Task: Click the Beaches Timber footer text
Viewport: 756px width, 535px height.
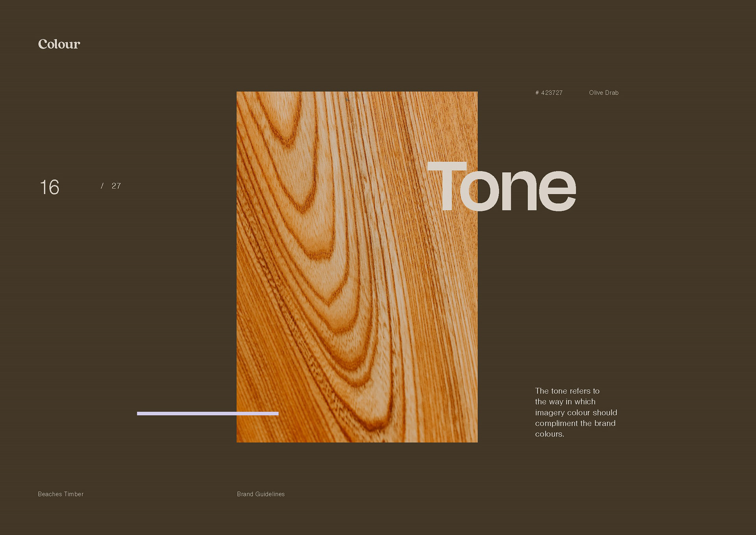Action: pyautogui.click(x=61, y=494)
